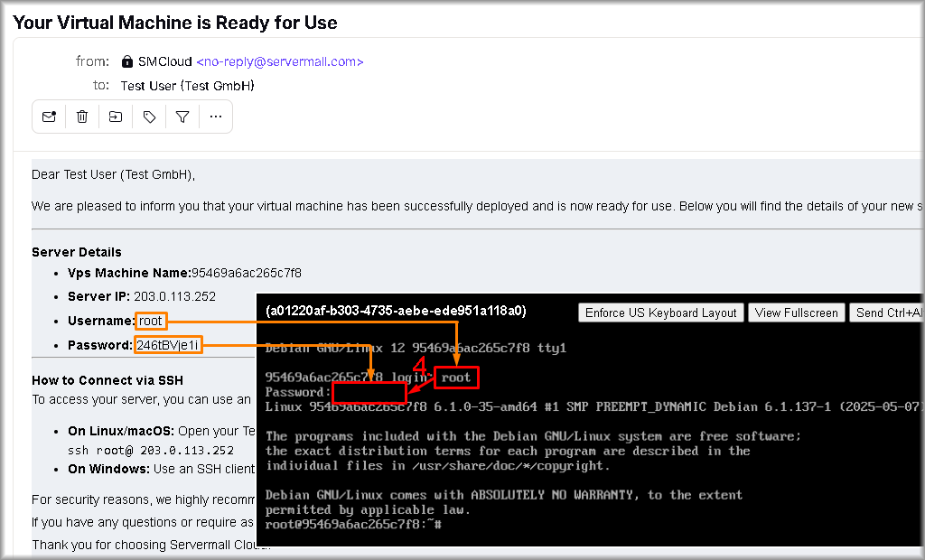The image size is (925, 560).
Task: Click the console shell prompt line
Action: (353, 525)
